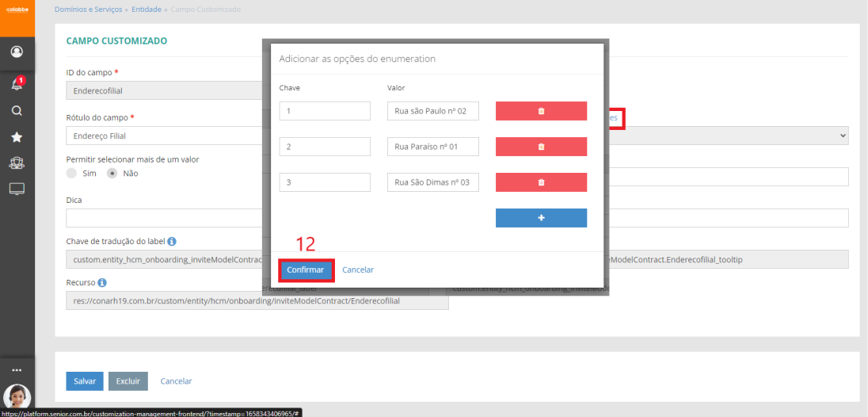Click info icon beside 'Recurso' label
868x417 pixels.
click(x=103, y=282)
